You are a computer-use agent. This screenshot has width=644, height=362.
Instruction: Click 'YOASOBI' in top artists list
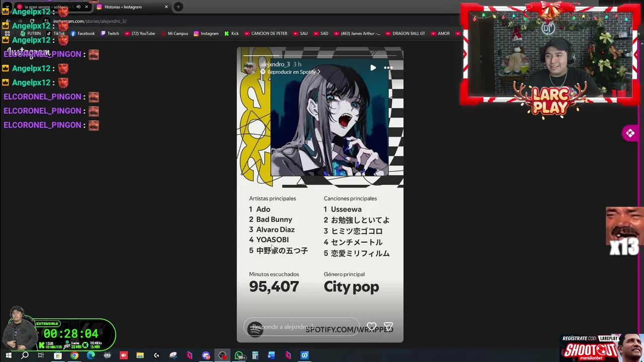(272, 240)
